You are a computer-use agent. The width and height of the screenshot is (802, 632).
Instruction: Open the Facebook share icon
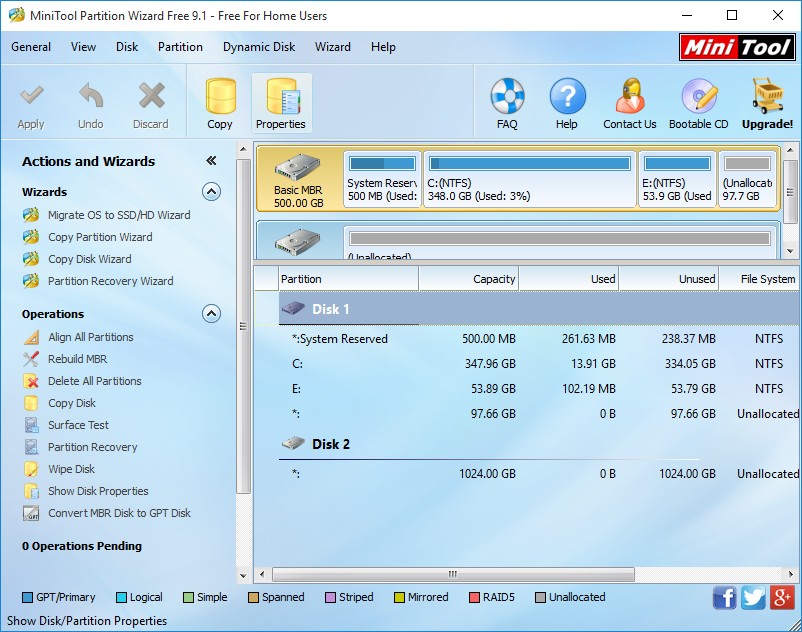[x=725, y=598]
